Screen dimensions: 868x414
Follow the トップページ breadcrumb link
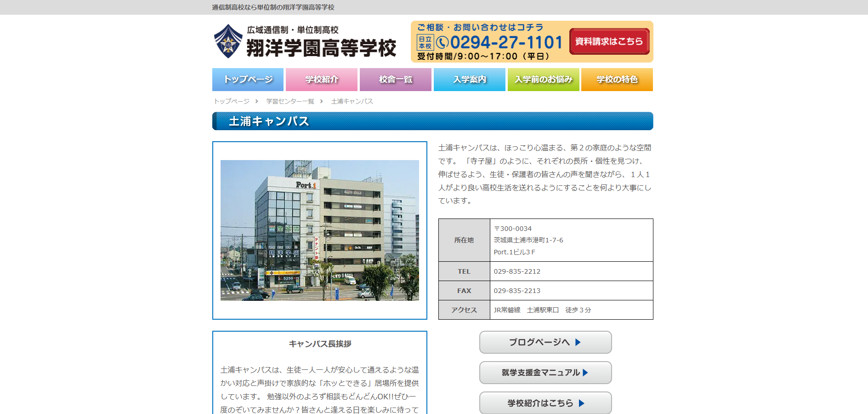pos(232,101)
